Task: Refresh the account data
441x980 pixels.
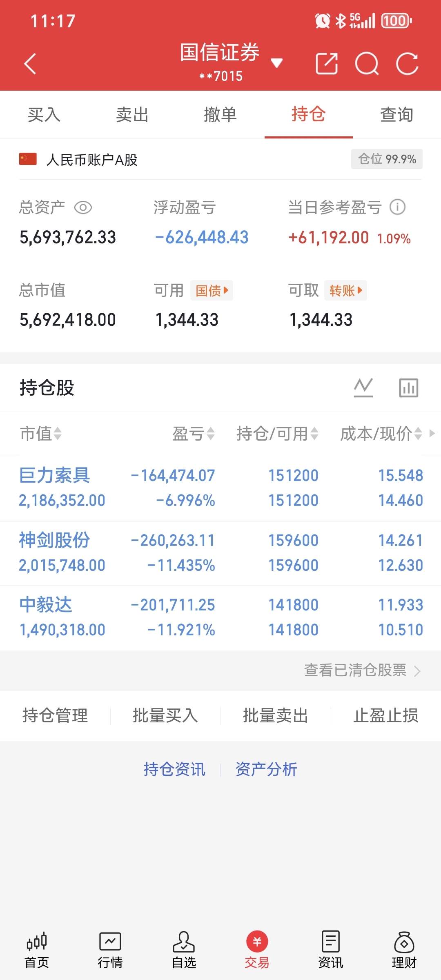Action: pyautogui.click(x=407, y=64)
